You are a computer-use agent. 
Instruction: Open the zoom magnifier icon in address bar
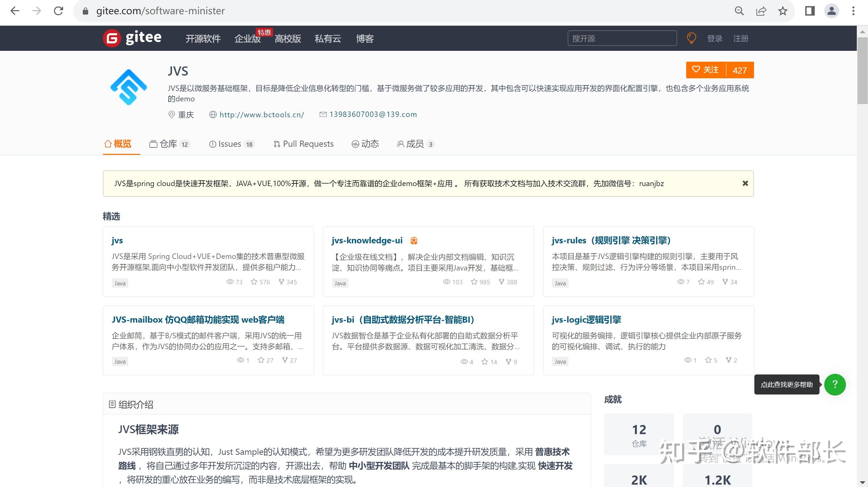pos(739,11)
